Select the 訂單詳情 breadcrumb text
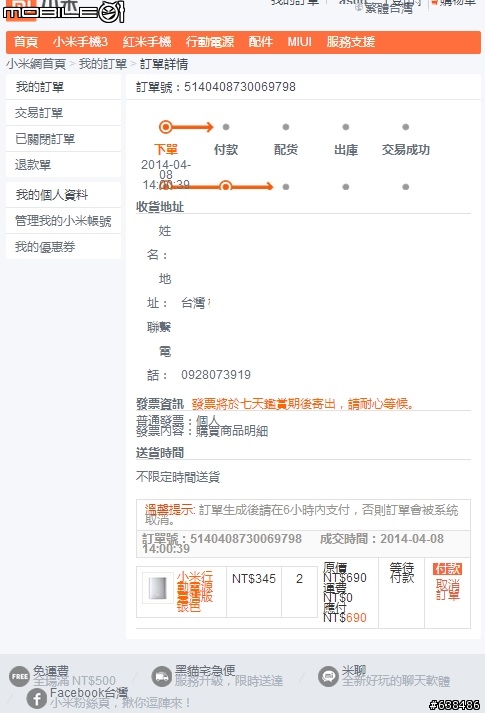The height and width of the screenshot is (713, 485). tap(164, 64)
